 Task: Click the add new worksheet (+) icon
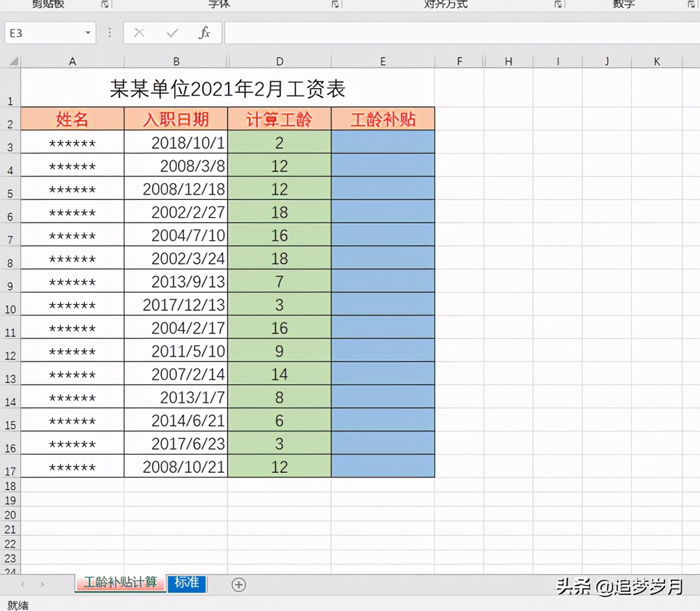point(238,584)
